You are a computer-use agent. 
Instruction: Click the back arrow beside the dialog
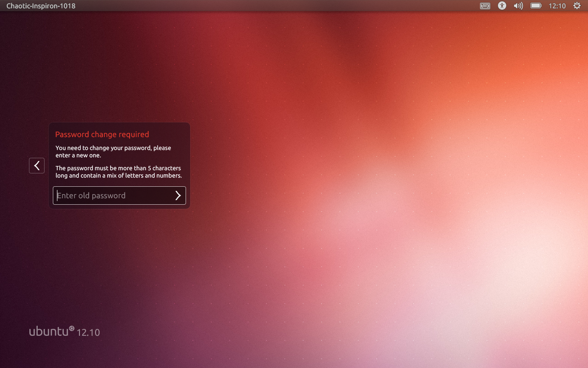37,166
